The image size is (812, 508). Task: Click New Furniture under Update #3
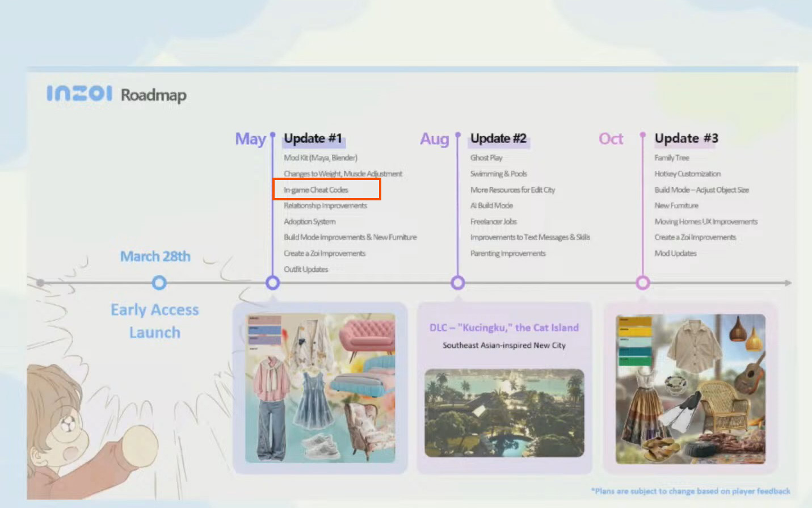676,205
